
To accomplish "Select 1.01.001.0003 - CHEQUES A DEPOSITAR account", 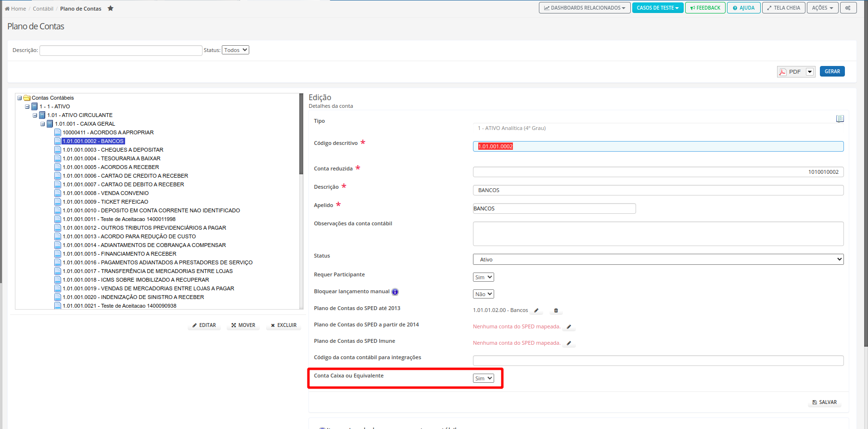I will pos(113,150).
